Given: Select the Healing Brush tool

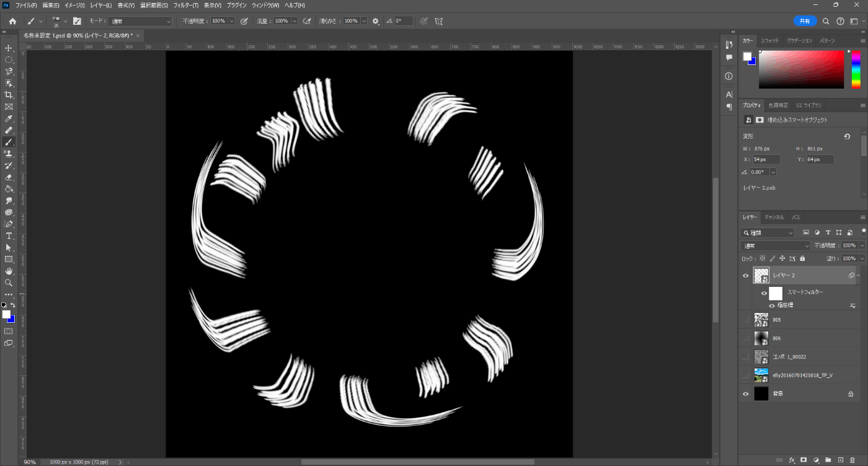Looking at the screenshot, I should pyautogui.click(x=9, y=130).
